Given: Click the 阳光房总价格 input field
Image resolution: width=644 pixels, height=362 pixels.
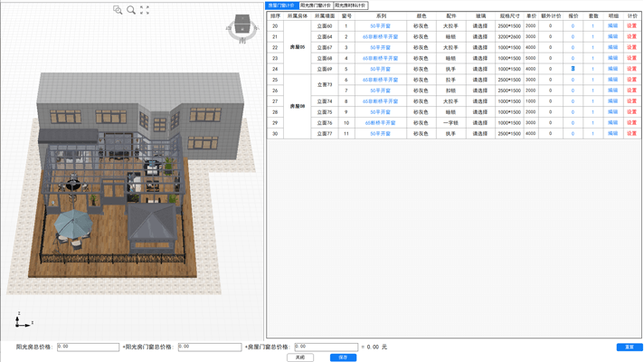Looking at the screenshot, I should 88,347.
